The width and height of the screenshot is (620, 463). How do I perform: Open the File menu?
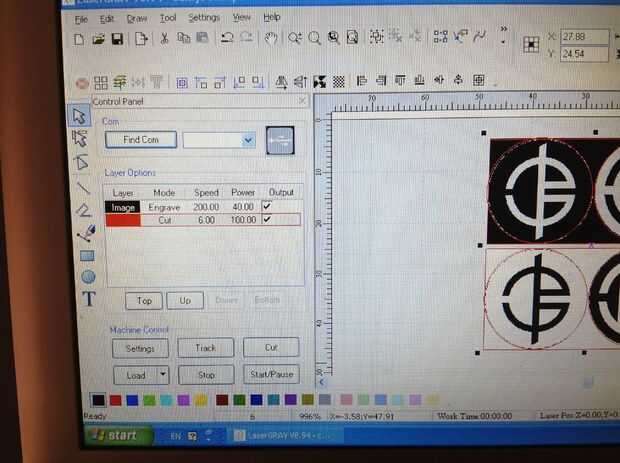coord(81,19)
